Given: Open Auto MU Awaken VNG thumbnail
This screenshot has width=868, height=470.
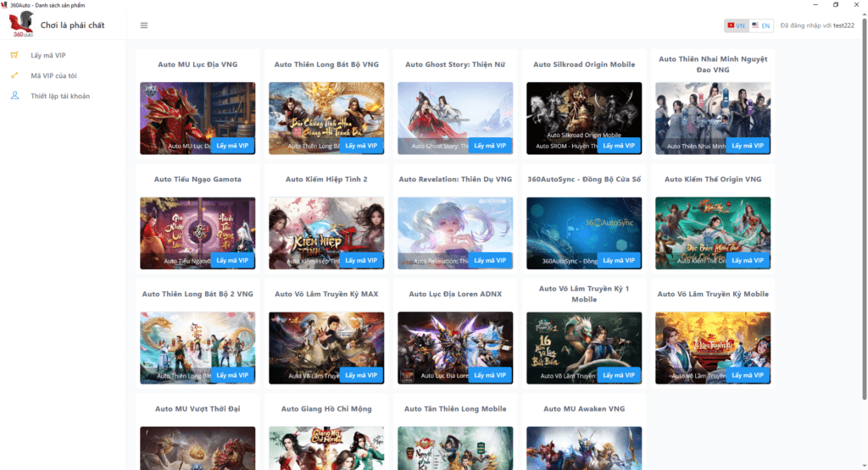Looking at the screenshot, I should point(584,449).
